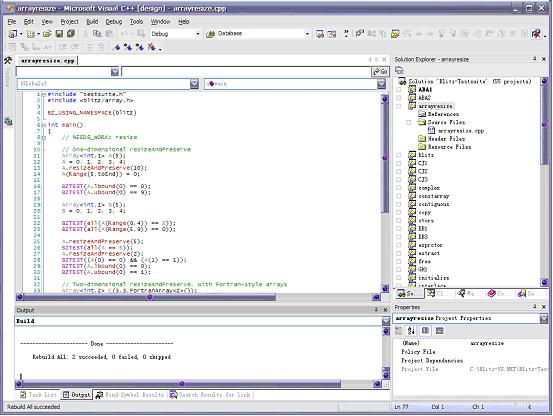553x416 pixels.
Task: Click the Solution Explorer vertical scrollbar thumb
Action: click(x=544, y=125)
